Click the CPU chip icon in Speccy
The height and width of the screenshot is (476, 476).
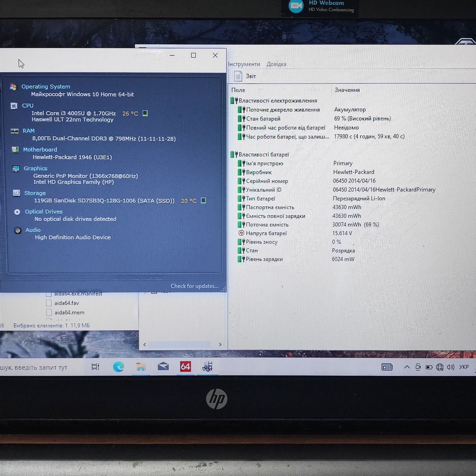pos(14,106)
